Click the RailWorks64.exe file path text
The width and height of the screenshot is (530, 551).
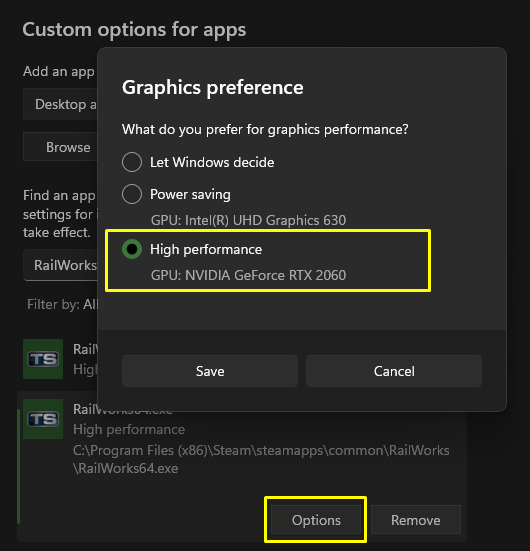coord(261,459)
